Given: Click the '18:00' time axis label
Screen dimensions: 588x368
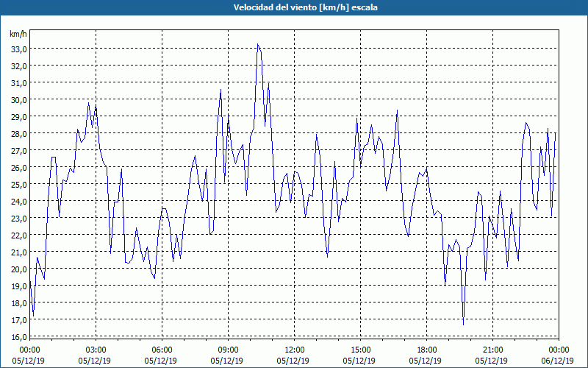Looking at the screenshot, I should 426,350.
